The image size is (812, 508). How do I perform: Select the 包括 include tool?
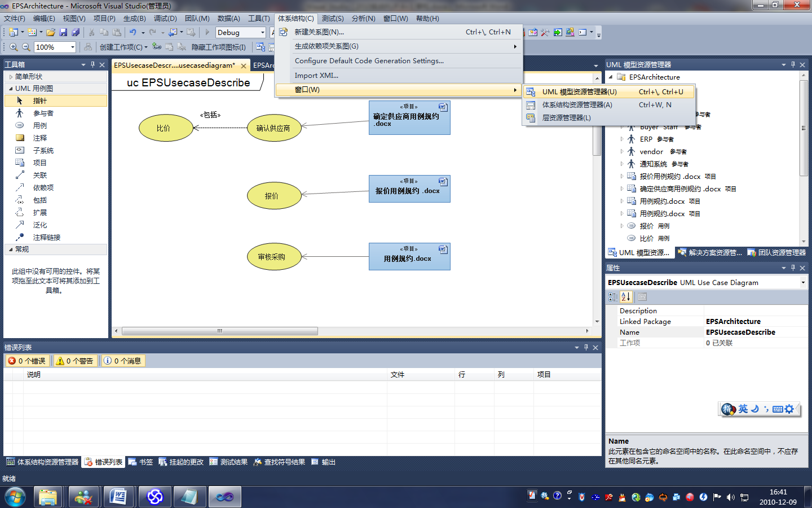[55, 200]
